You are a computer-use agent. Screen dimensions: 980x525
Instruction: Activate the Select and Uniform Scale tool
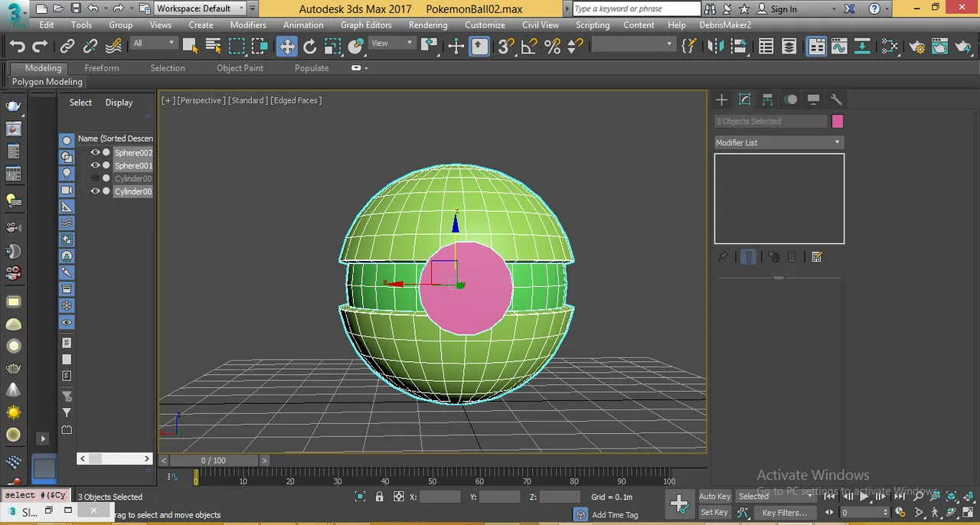click(332, 47)
